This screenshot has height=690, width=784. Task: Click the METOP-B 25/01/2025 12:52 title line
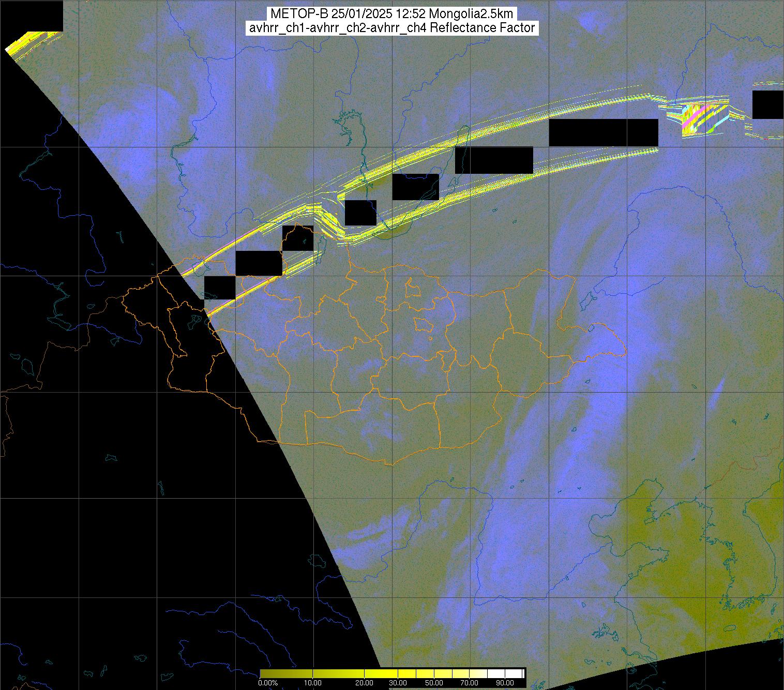coord(392,14)
